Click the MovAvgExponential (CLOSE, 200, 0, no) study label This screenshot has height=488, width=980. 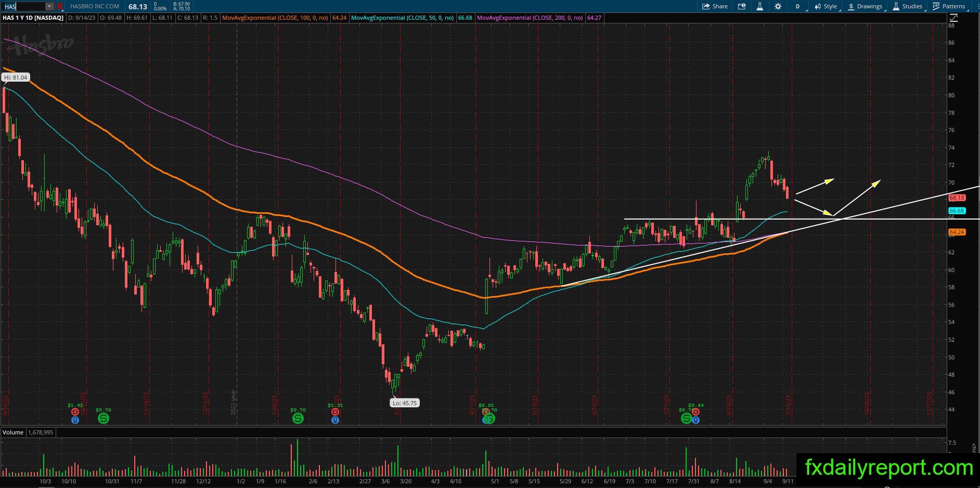click(530, 18)
